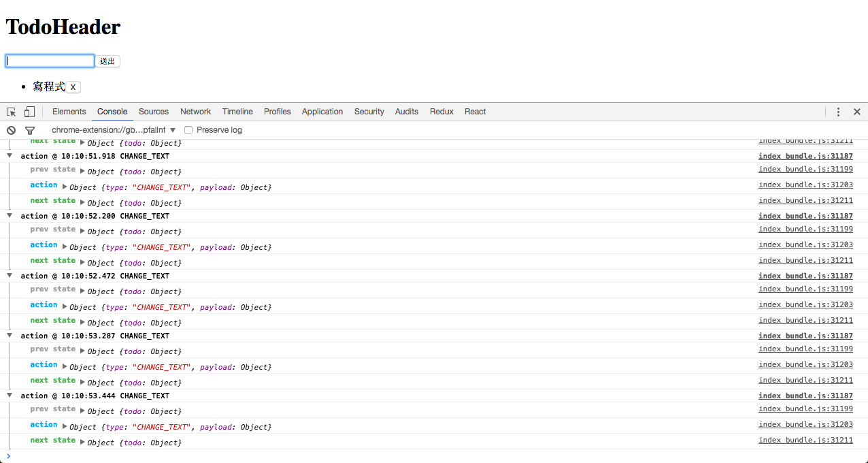Click the 送出 submit button

(107, 61)
